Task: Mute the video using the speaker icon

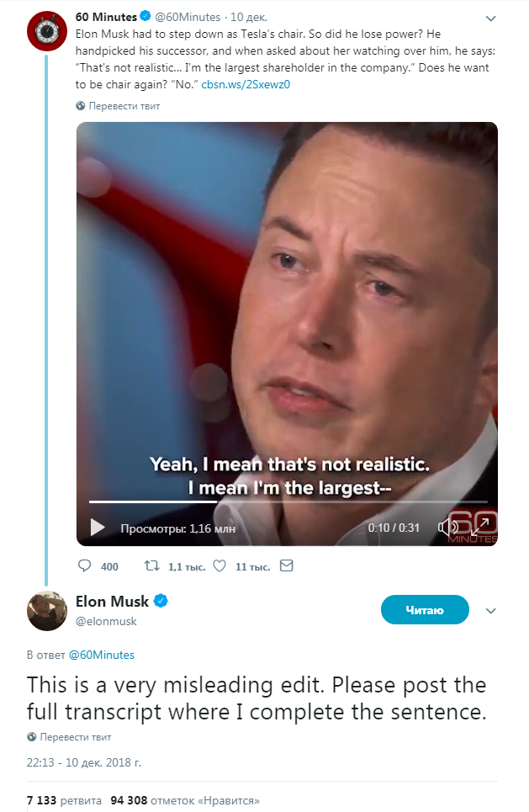Action: 447,528
